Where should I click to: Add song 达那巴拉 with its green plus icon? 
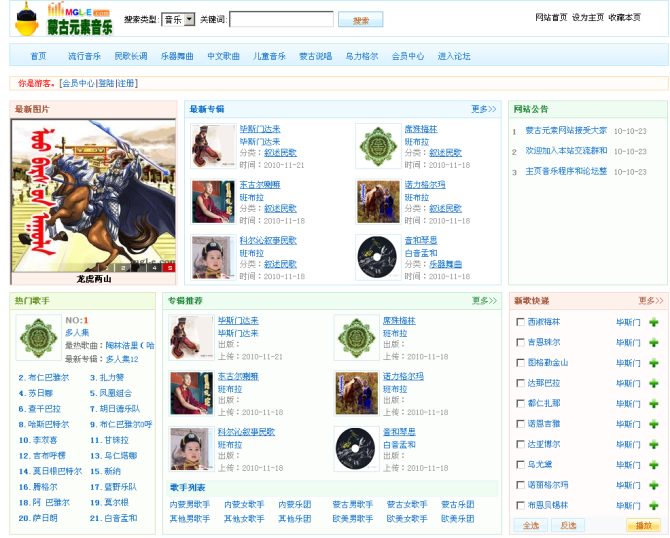click(653, 383)
